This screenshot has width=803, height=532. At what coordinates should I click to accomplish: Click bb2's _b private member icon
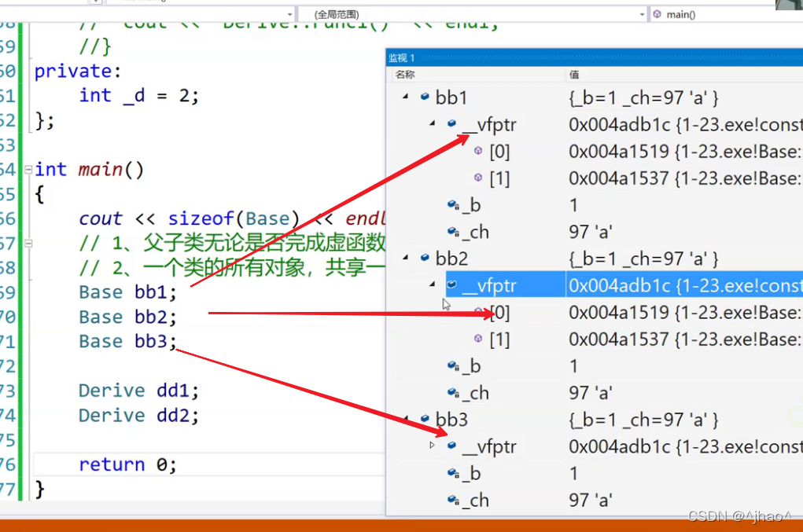coord(453,365)
